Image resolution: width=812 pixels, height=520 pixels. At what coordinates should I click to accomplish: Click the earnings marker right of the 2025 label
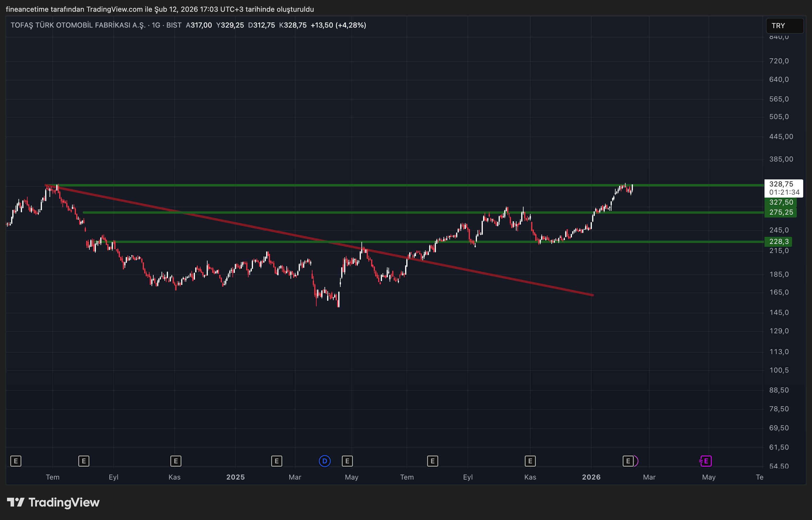276,461
